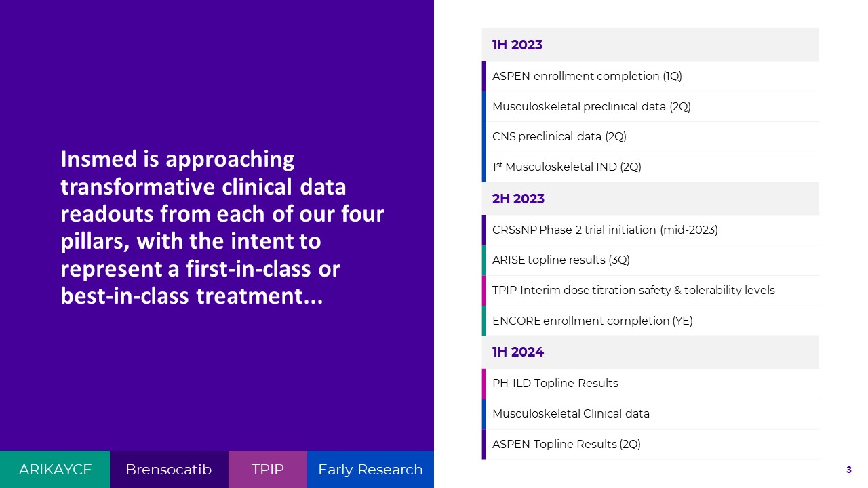Viewport: 868px width, 488px height.
Task: Select the Brensocatib legend tab
Action: pos(169,470)
